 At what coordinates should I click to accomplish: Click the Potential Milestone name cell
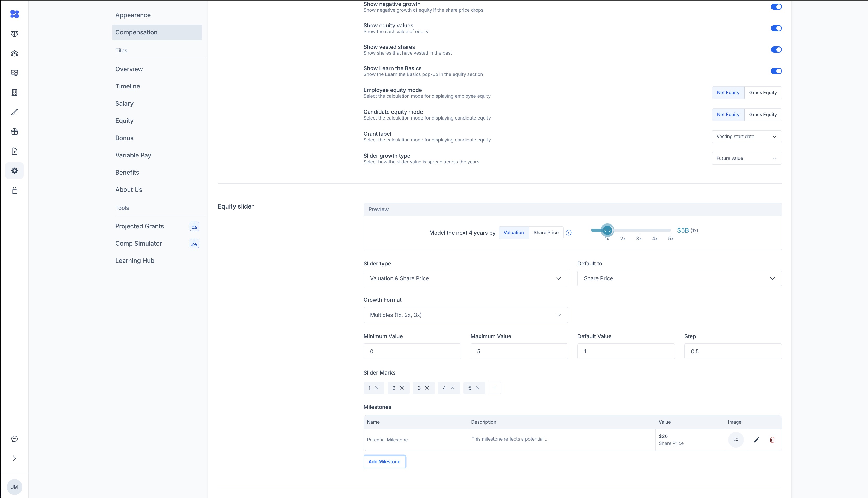[x=415, y=440]
